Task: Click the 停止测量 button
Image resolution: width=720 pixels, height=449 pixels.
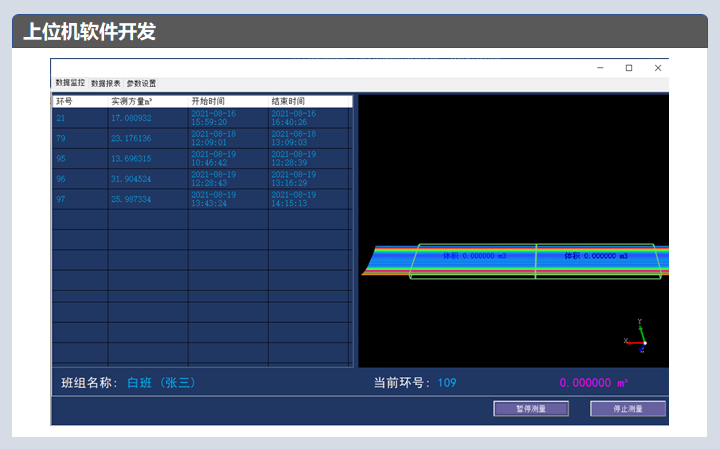Action: [x=628, y=409]
